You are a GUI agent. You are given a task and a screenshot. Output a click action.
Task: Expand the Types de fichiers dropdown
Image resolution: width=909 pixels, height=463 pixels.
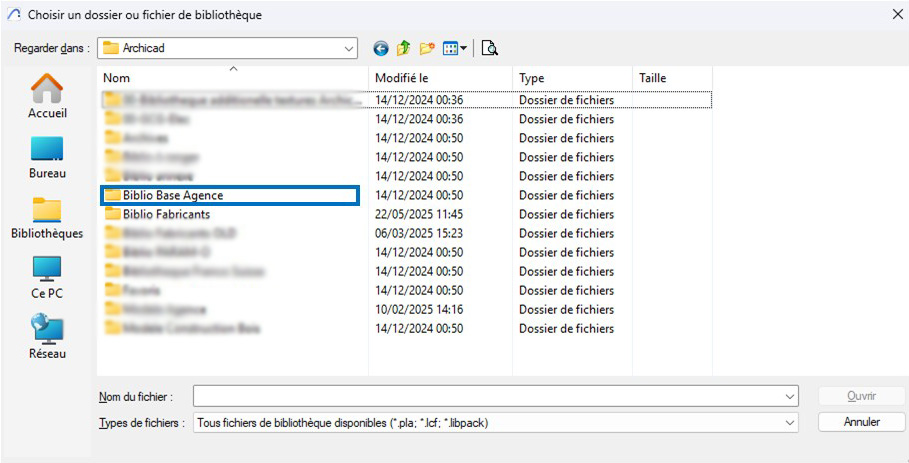[x=790, y=423]
